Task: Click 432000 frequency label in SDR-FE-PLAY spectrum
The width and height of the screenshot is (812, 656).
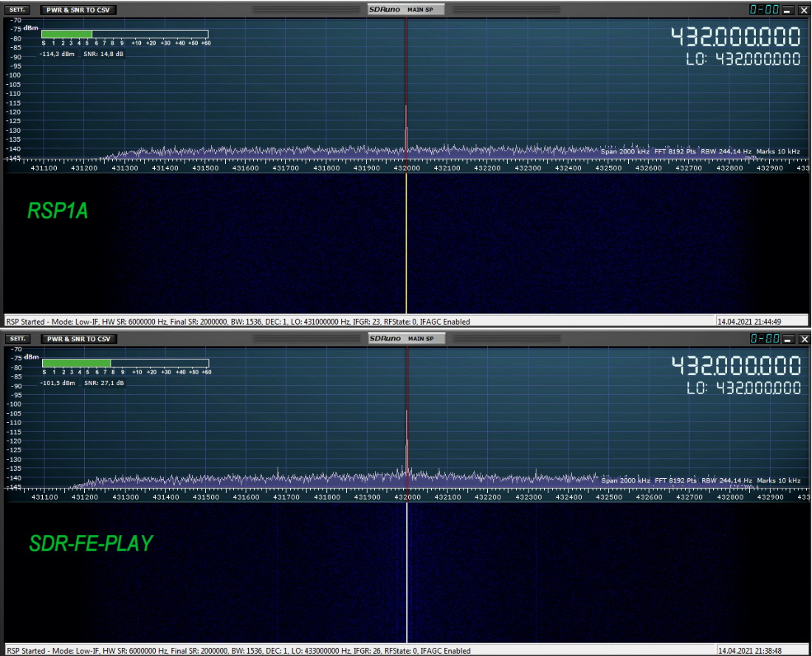Action: pyautogui.click(x=407, y=497)
